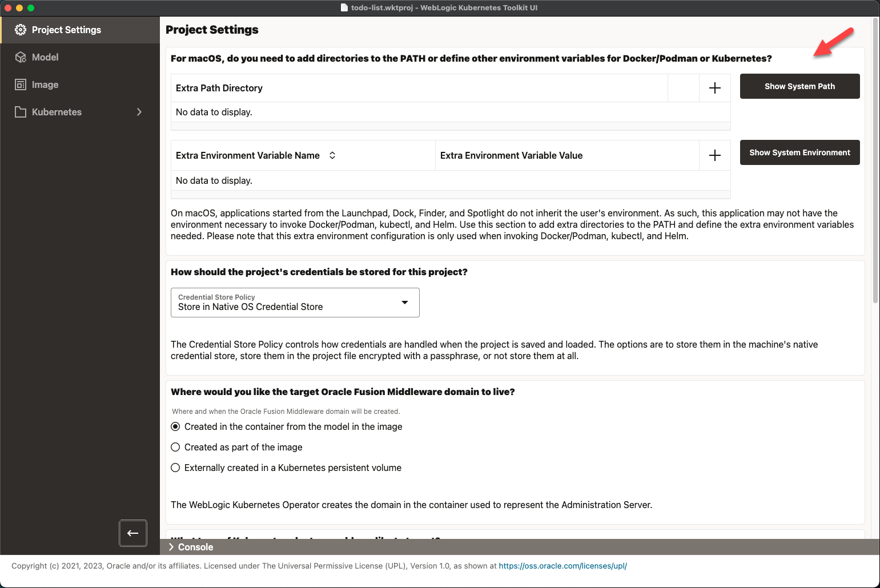Click the Model cube icon in sidebar

[21, 57]
